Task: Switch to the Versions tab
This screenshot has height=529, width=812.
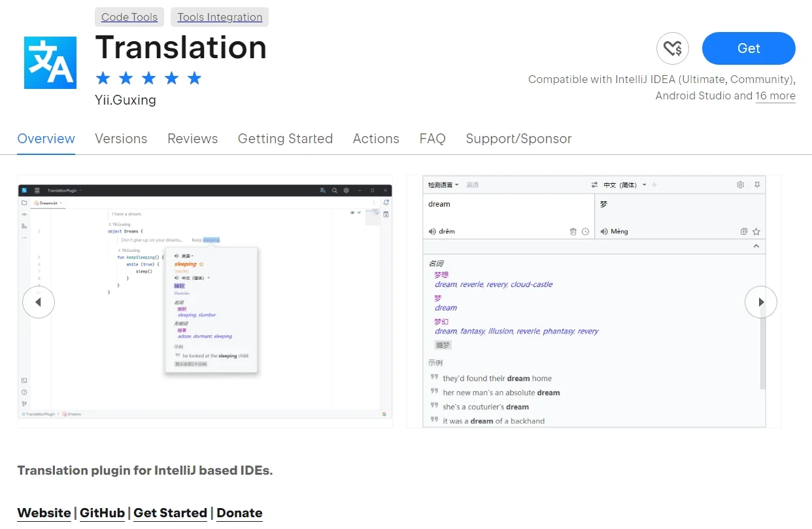Action: [x=121, y=139]
